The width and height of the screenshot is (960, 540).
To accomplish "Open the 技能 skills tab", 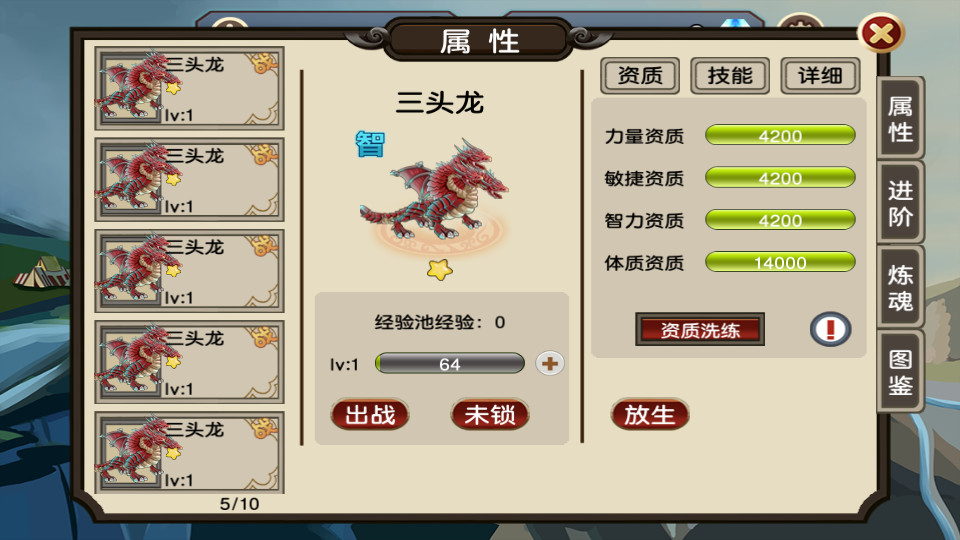I will (x=730, y=76).
